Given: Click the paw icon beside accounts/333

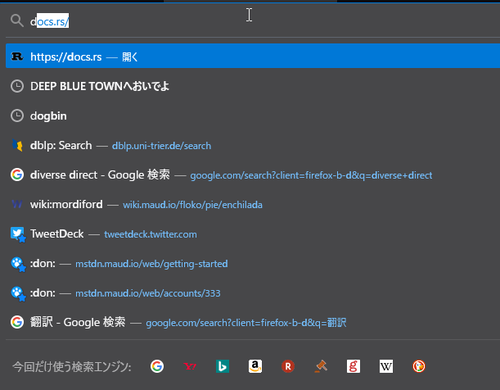Looking at the screenshot, I should click(18, 293).
